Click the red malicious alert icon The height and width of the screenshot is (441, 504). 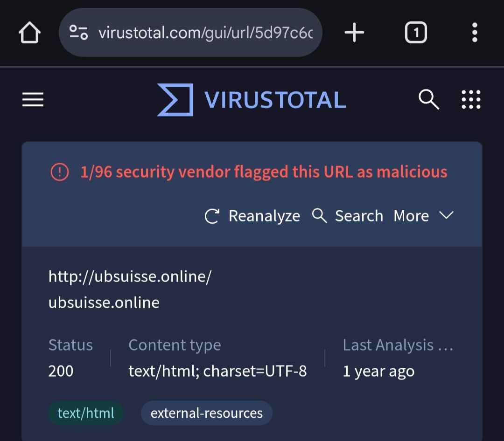click(60, 172)
